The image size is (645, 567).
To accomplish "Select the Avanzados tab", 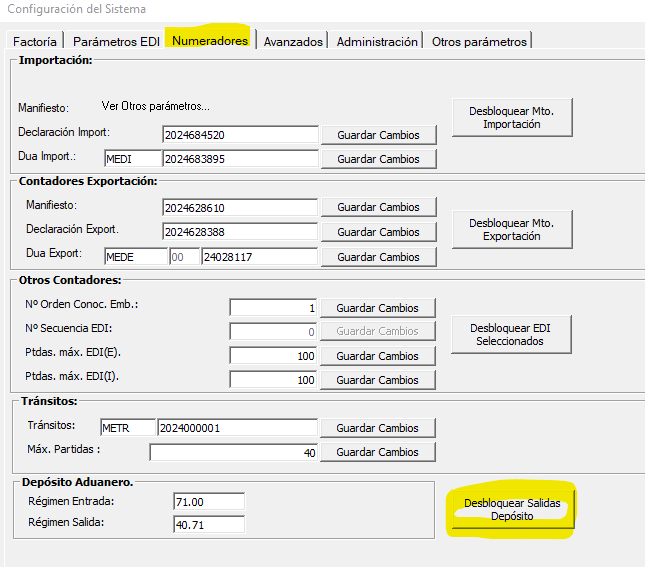I will [293, 42].
